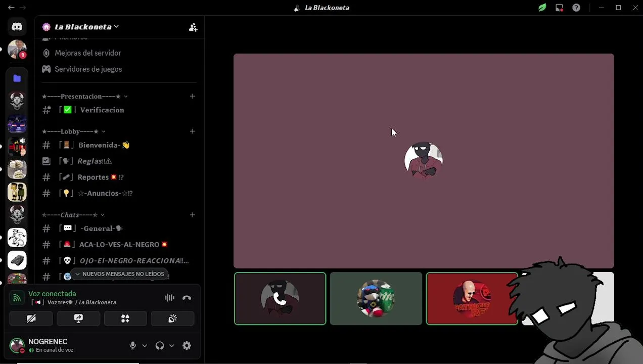Collapse the Lobby category

coord(74,131)
